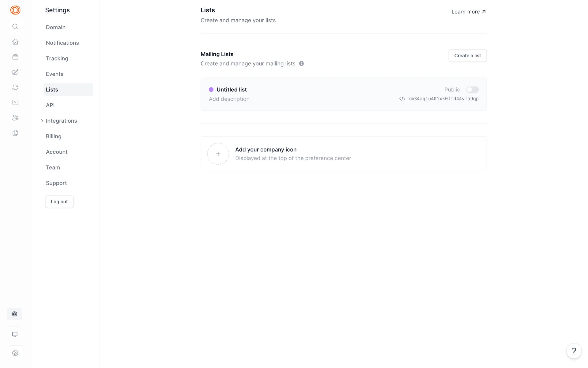Click the compose pencil icon in sidebar

(15, 72)
